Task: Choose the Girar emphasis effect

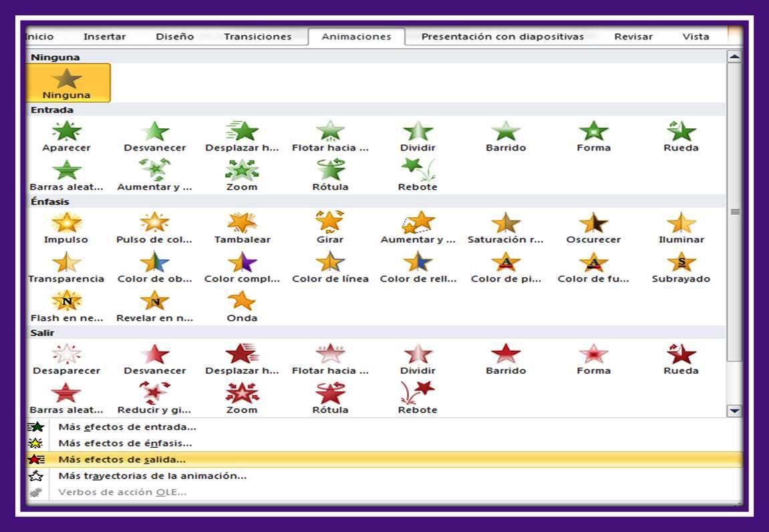Action: pos(330,228)
